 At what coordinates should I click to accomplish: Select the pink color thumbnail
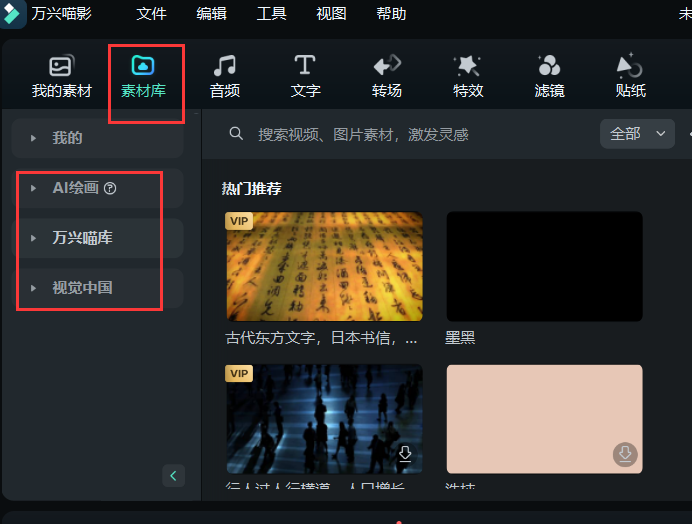point(545,419)
